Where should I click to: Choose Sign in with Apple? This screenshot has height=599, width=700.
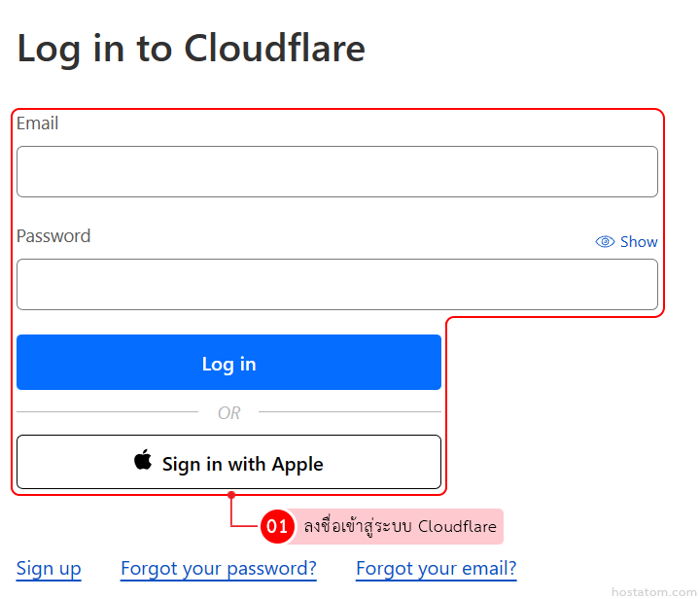point(228,463)
